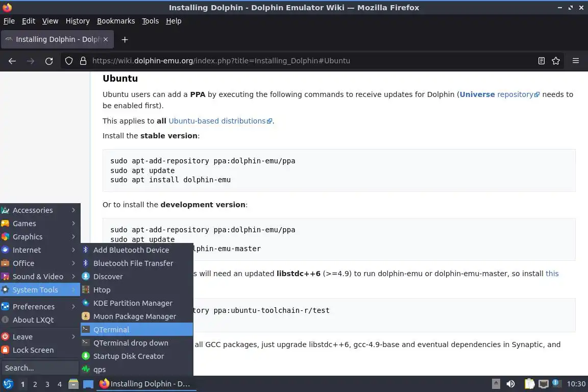Expand the Office submenu
The height and width of the screenshot is (392, 588).
(x=40, y=263)
